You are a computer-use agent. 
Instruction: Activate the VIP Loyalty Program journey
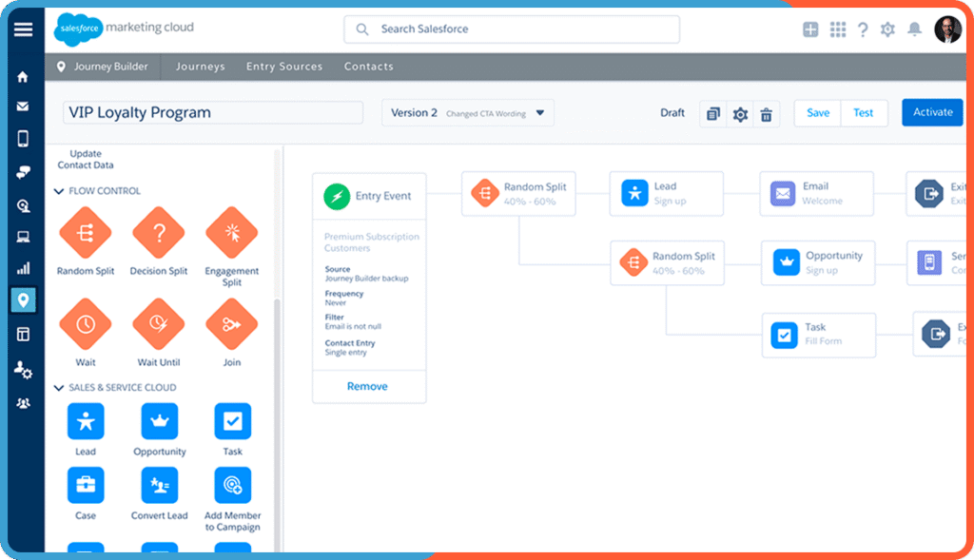[x=932, y=112]
